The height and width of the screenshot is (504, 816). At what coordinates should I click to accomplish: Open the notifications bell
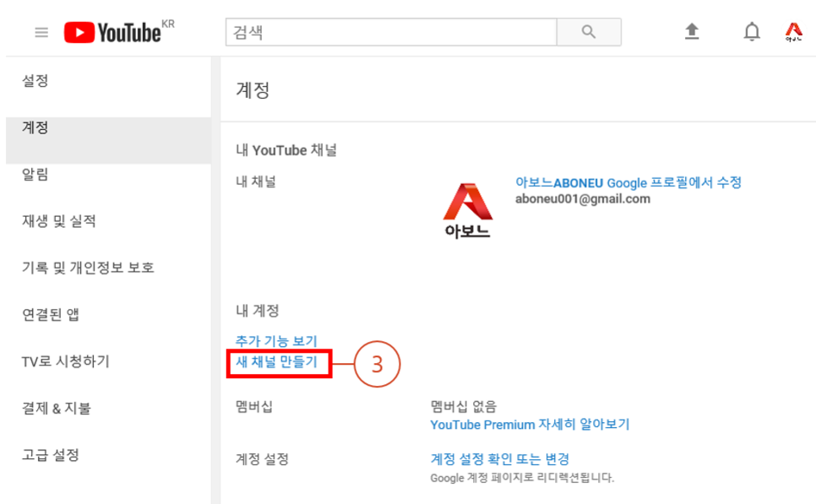click(752, 32)
